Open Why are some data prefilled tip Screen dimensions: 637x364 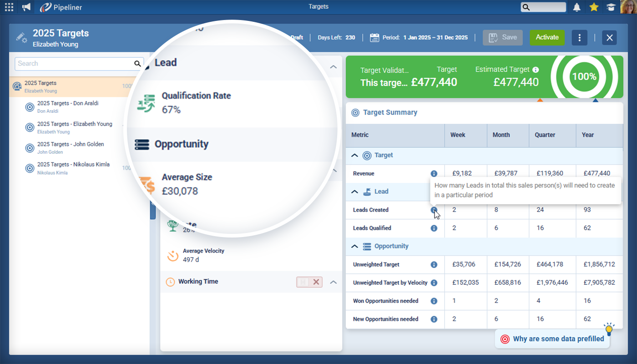point(554,339)
